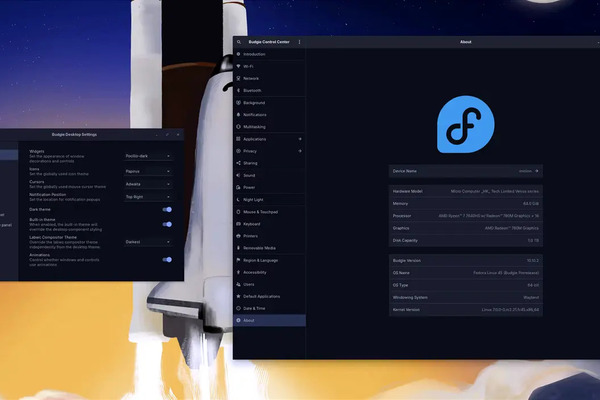
Task: Click the Memory row
Action: (466, 204)
